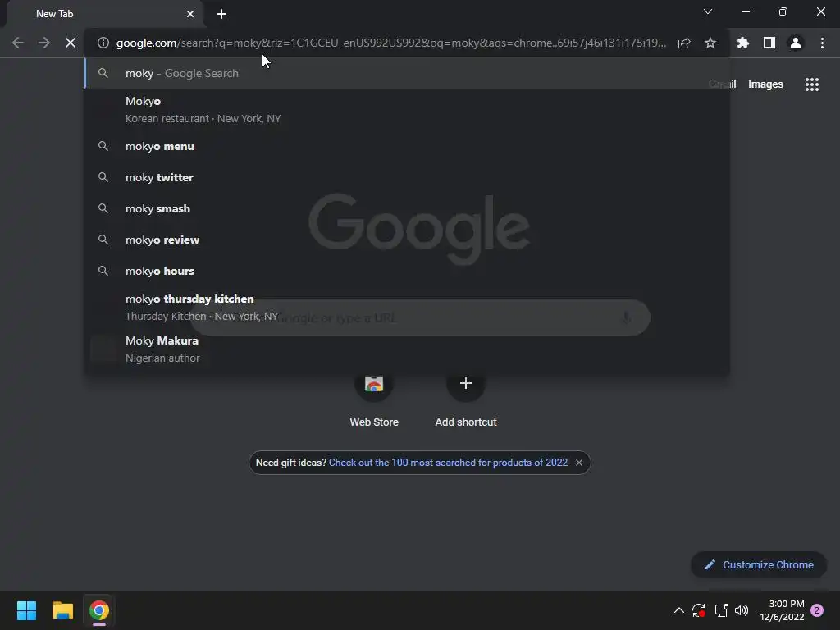Open the Windows Start menu
840x630 pixels.
pyautogui.click(x=26, y=610)
